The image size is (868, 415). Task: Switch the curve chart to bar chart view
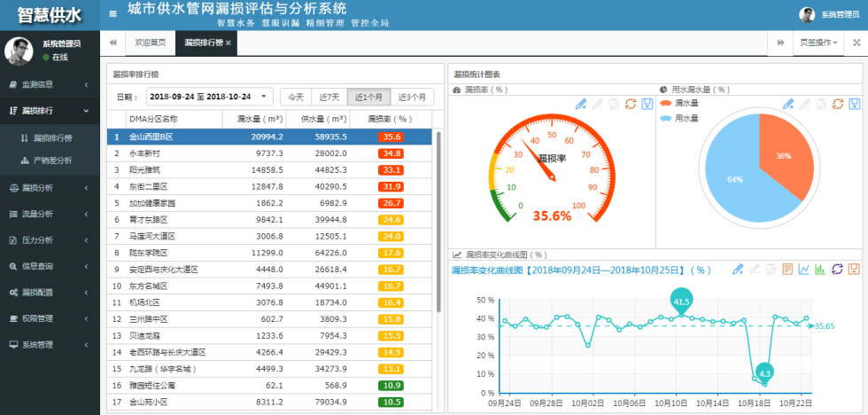click(x=820, y=270)
